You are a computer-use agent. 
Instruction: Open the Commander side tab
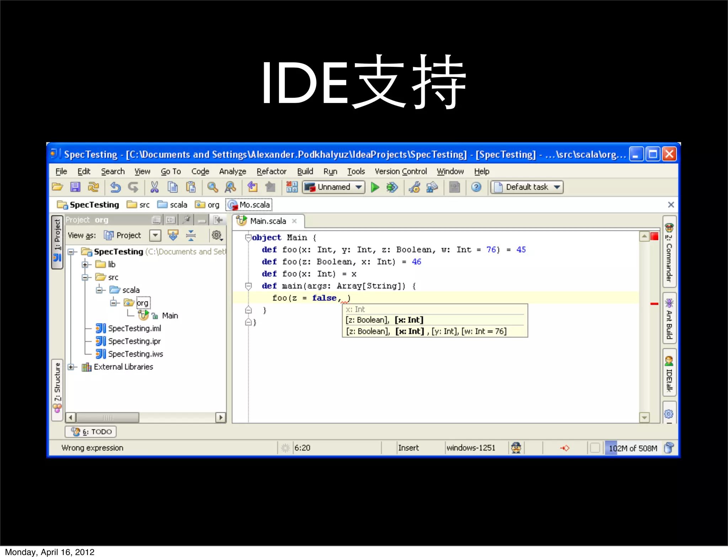(669, 252)
